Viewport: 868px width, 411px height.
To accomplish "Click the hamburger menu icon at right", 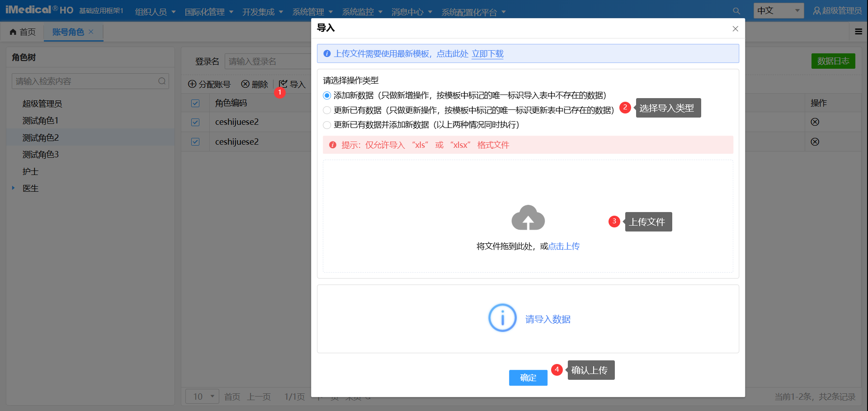I will (858, 32).
